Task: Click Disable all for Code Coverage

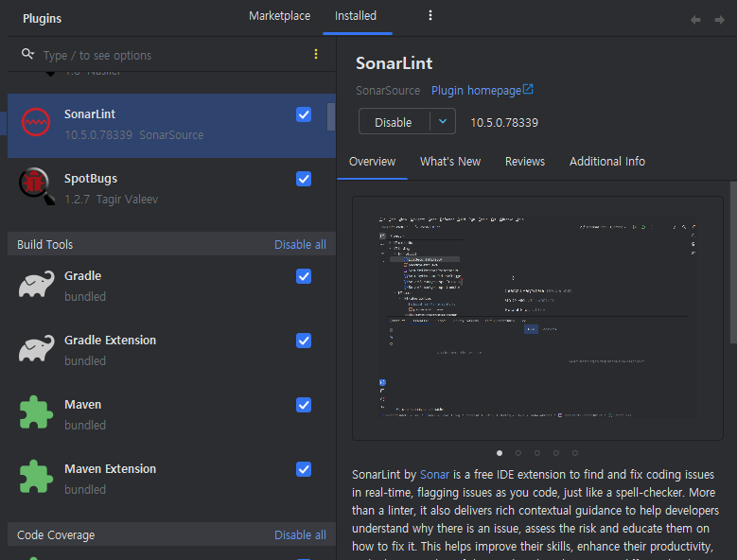Action: (x=300, y=535)
